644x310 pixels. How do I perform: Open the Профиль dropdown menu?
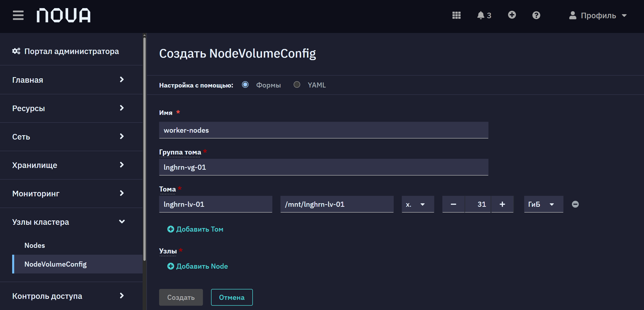pyautogui.click(x=598, y=15)
